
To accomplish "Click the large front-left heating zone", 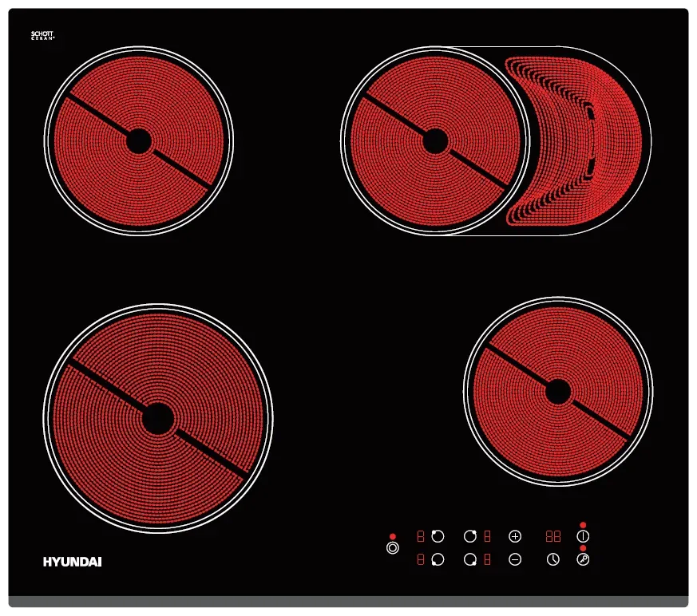I will tap(158, 418).
